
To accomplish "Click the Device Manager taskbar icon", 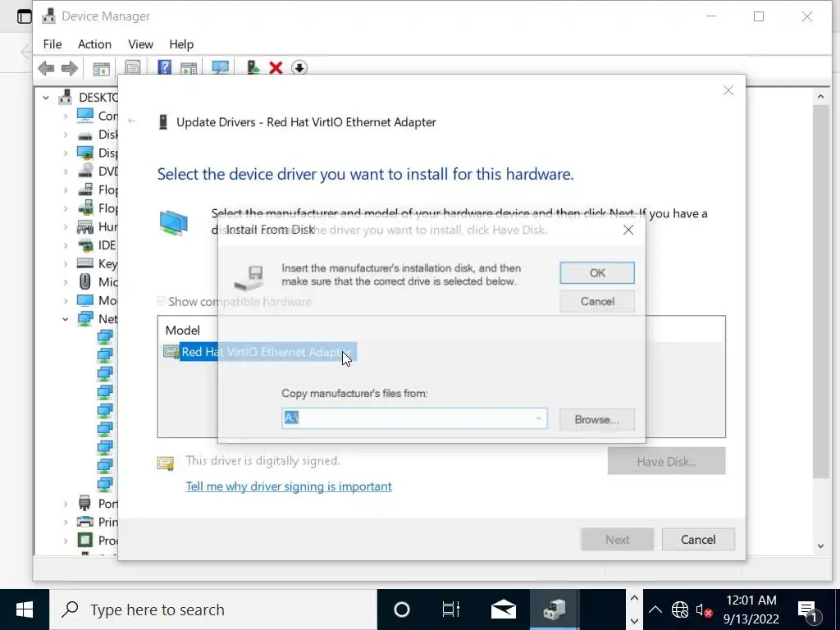I will point(555,609).
